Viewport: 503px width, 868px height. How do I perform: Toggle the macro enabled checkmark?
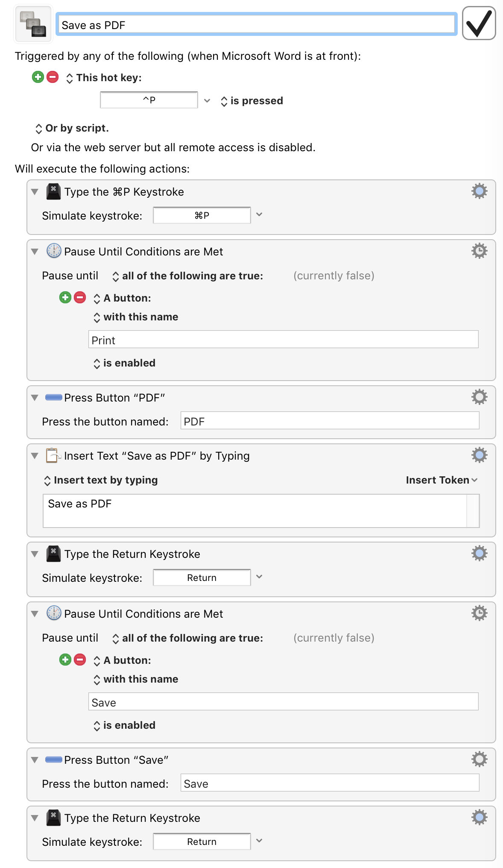point(479,23)
